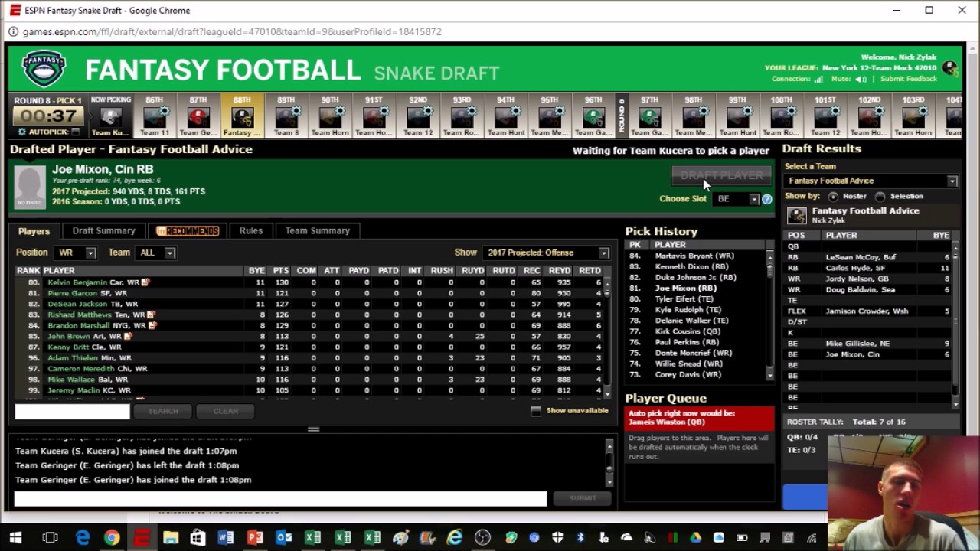
Task: Open Word from the taskbar
Action: click(x=226, y=538)
